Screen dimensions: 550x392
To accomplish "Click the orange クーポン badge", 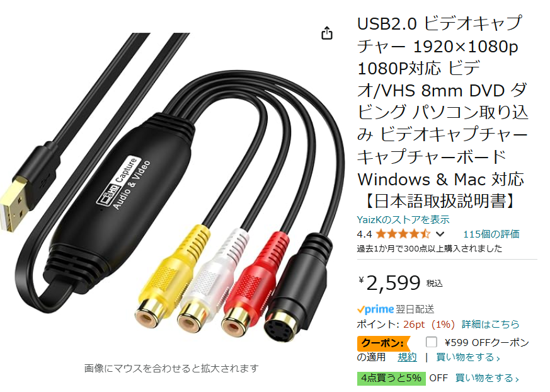I will (383, 343).
